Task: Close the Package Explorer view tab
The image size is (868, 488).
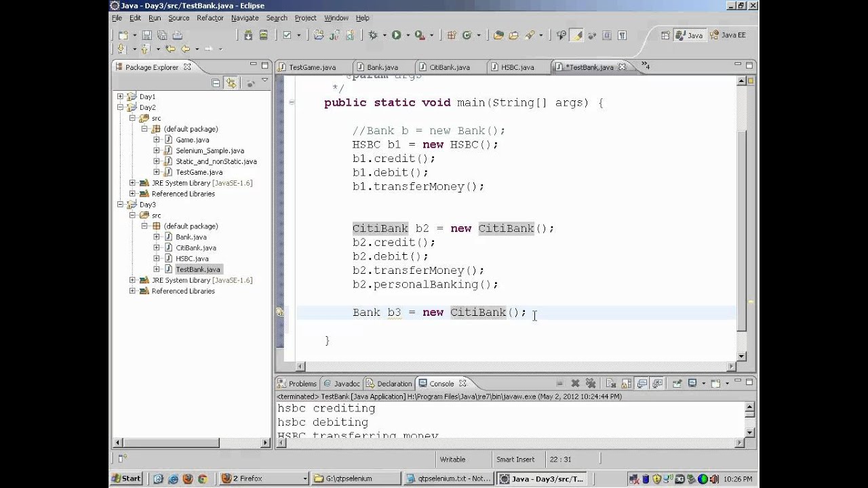Action: tap(188, 67)
